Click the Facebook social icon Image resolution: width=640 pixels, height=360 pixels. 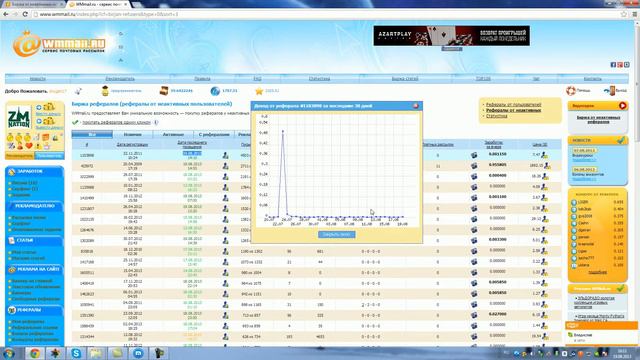coord(613,65)
